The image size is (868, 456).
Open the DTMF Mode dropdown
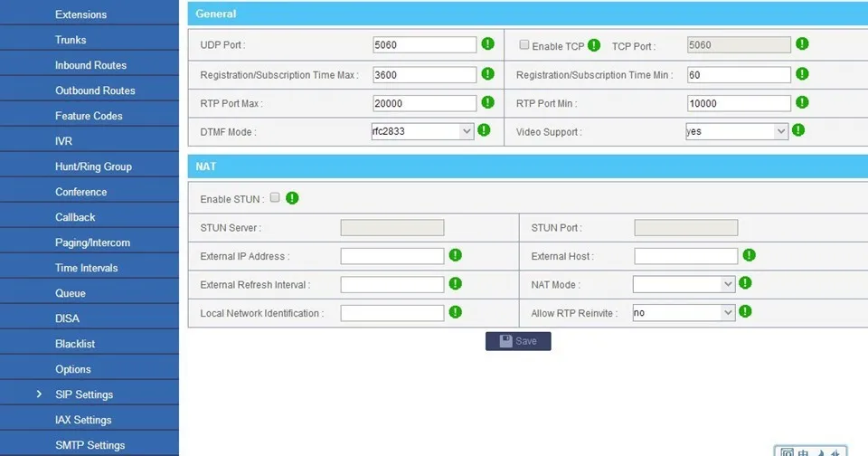(423, 131)
